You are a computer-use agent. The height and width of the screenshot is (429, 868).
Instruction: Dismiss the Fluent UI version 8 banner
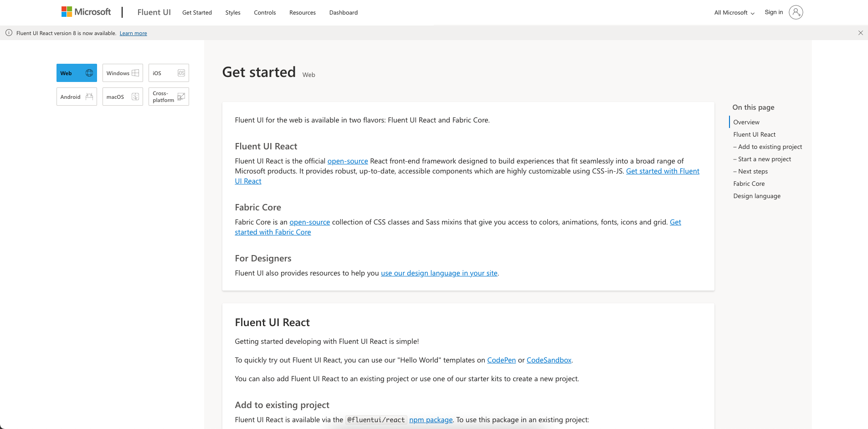point(860,33)
